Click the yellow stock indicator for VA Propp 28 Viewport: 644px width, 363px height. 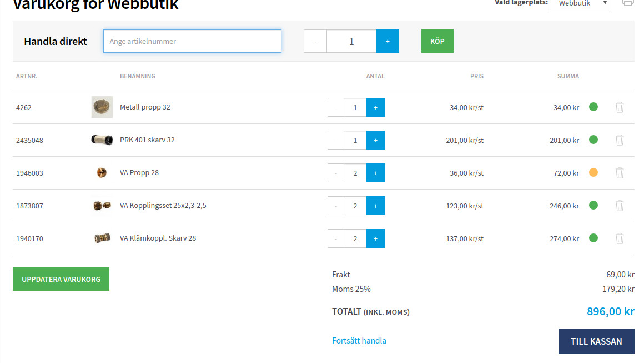(x=593, y=172)
